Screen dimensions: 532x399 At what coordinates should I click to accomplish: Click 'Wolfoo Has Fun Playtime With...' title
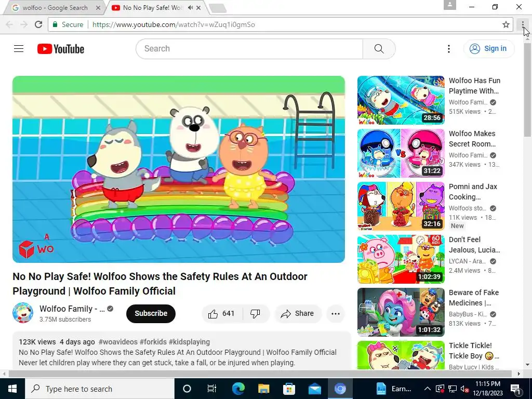475,86
